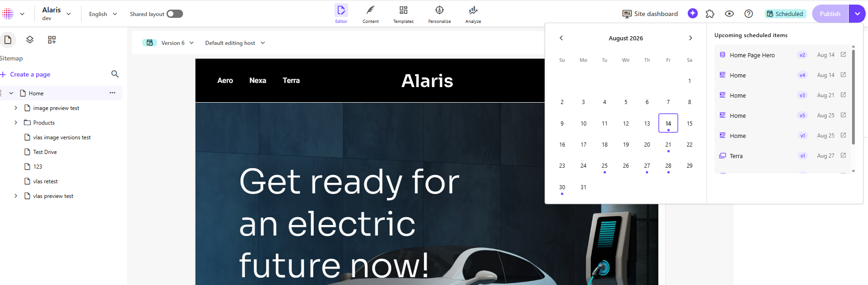Collapse the Home tree item
The width and height of the screenshot is (868, 285).
click(x=11, y=93)
